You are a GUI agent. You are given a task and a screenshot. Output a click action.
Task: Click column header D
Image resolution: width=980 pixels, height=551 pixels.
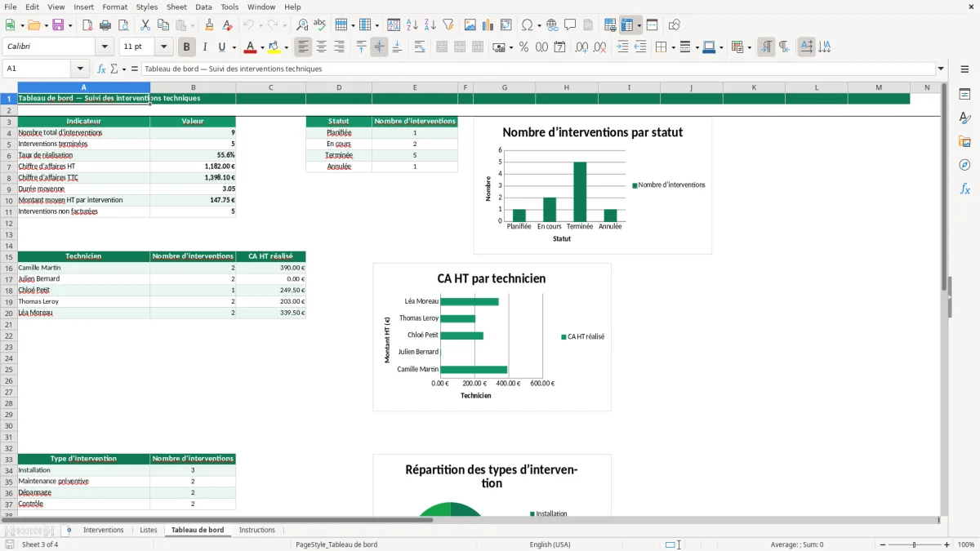339,87
